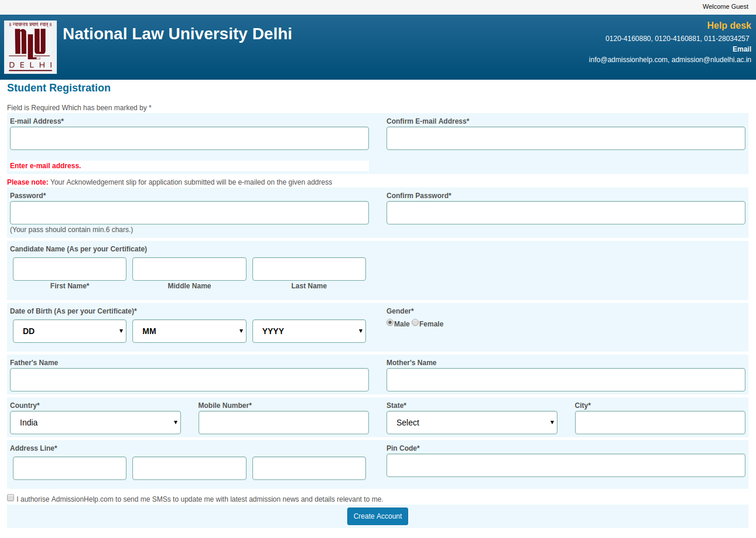The height and width of the screenshot is (538, 756).
Task: Enable the AdmissionHelp.com SMS authorization checkbox
Action: (10, 497)
